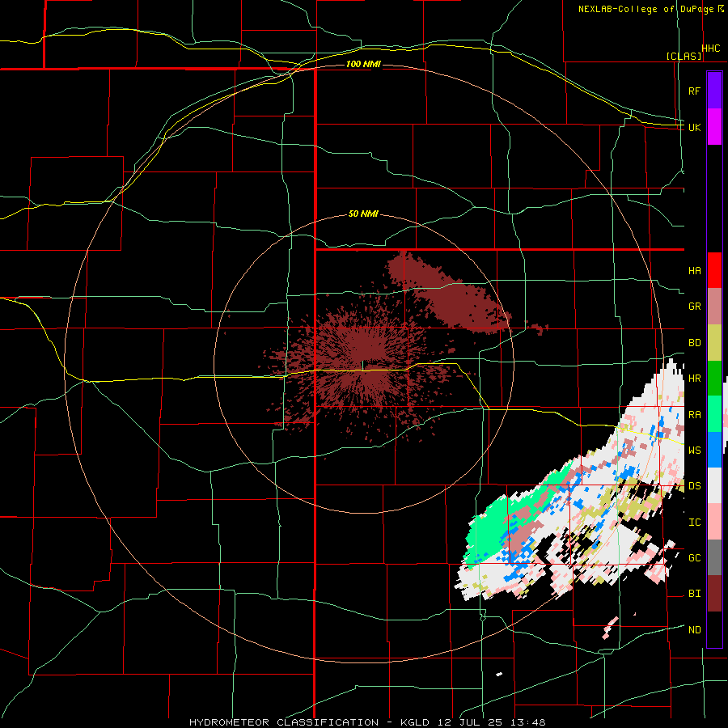Click the ND legend label
Image resolution: width=728 pixels, height=728 pixels.
point(694,630)
